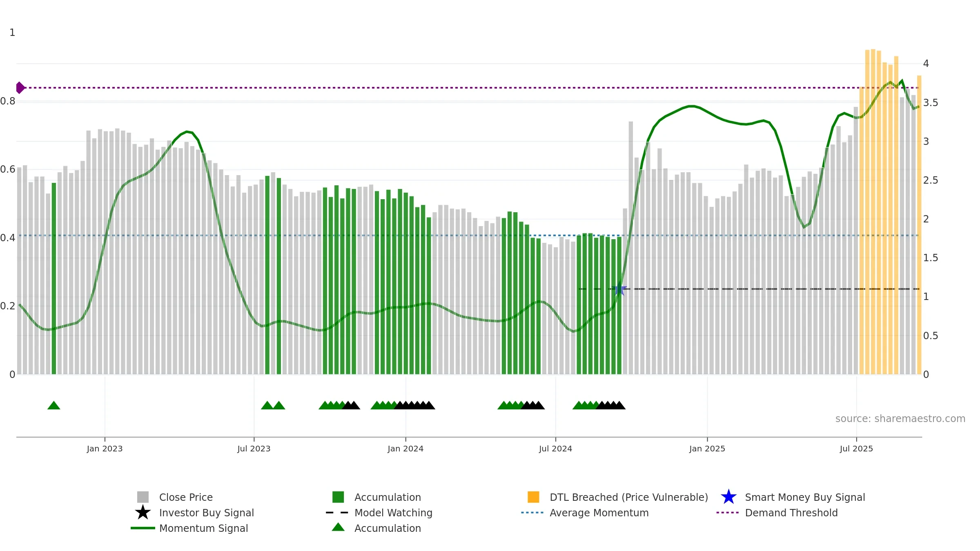Click the green Accumulation square swatch in legend

click(x=338, y=497)
